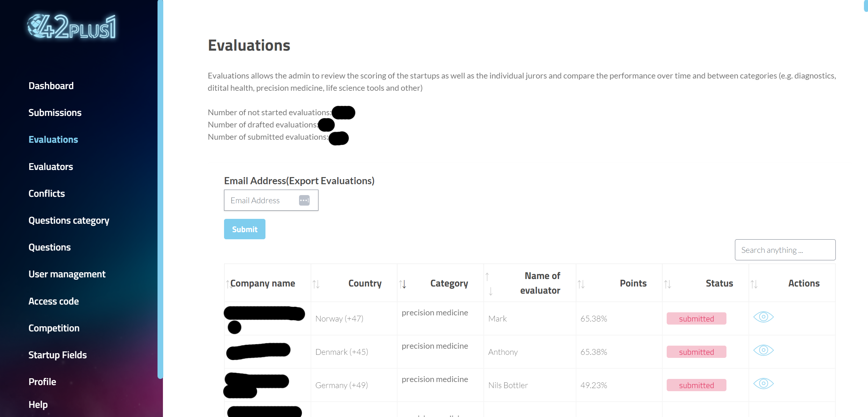Image resolution: width=868 pixels, height=417 pixels.
Task: Sort by Name of evaluator arrows
Action: point(489,284)
